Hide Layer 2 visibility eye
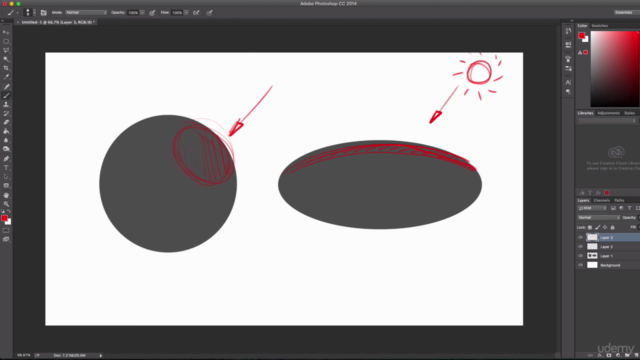640x360 pixels. point(580,247)
